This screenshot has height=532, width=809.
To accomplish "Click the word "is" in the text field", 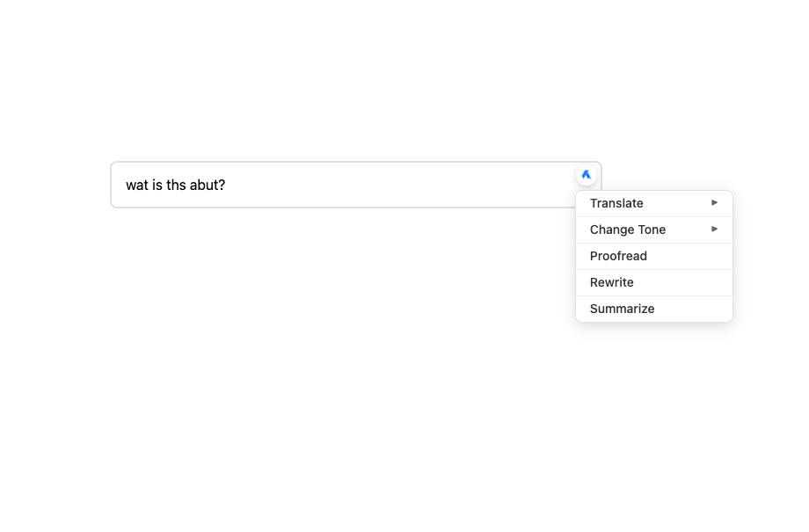I will [157, 185].
